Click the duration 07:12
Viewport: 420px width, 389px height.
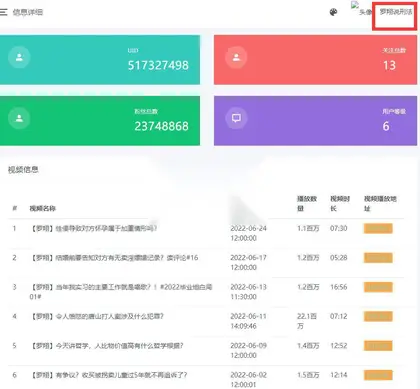click(338, 316)
